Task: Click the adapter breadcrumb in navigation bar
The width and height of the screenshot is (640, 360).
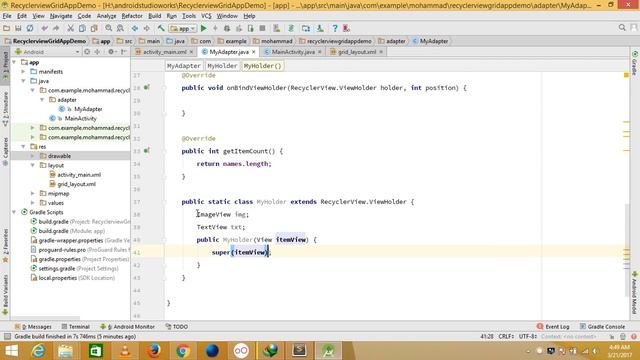Action: tap(396, 41)
